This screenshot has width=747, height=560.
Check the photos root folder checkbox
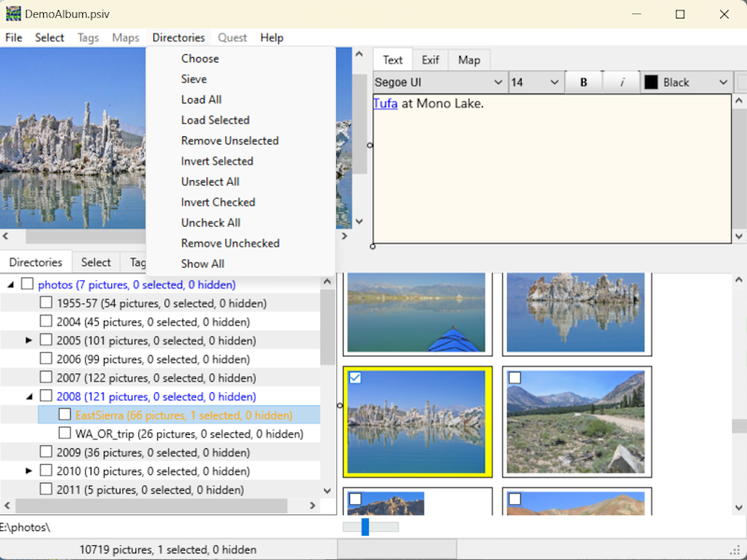pos(25,284)
